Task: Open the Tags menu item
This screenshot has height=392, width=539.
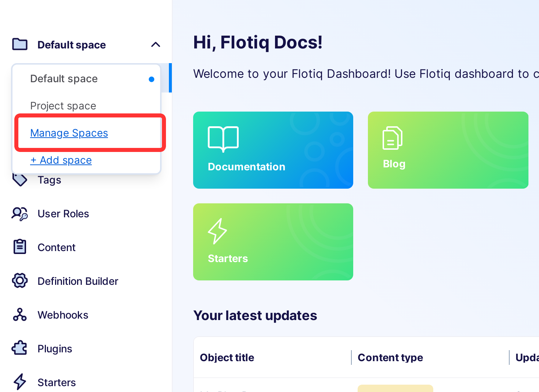Action: coord(49,180)
